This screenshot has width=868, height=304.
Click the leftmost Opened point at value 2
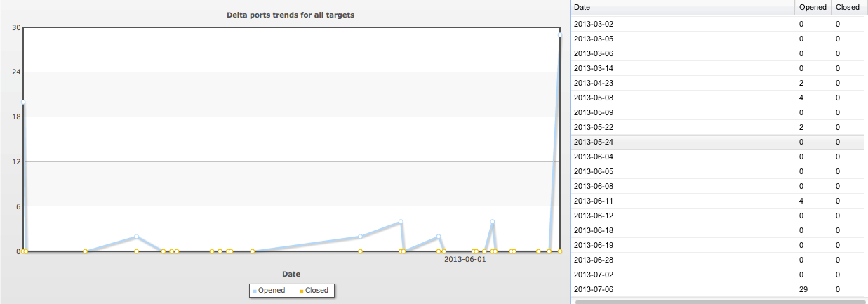(x=136, y=237)
